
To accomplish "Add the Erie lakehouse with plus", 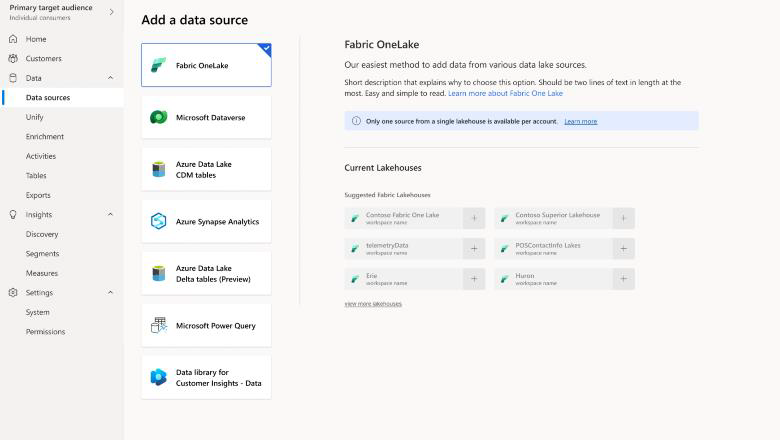I will (474, 279).
